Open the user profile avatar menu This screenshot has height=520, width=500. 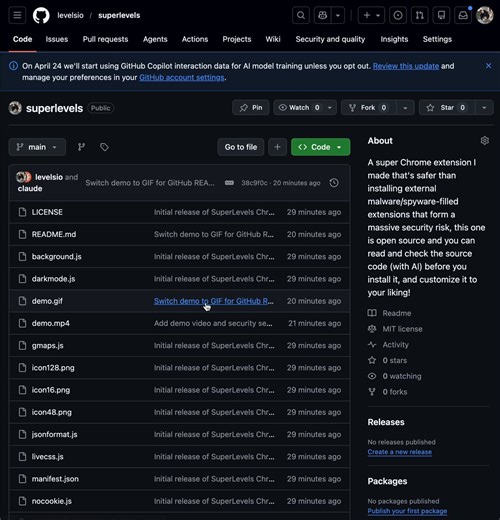tap(485, 15)
